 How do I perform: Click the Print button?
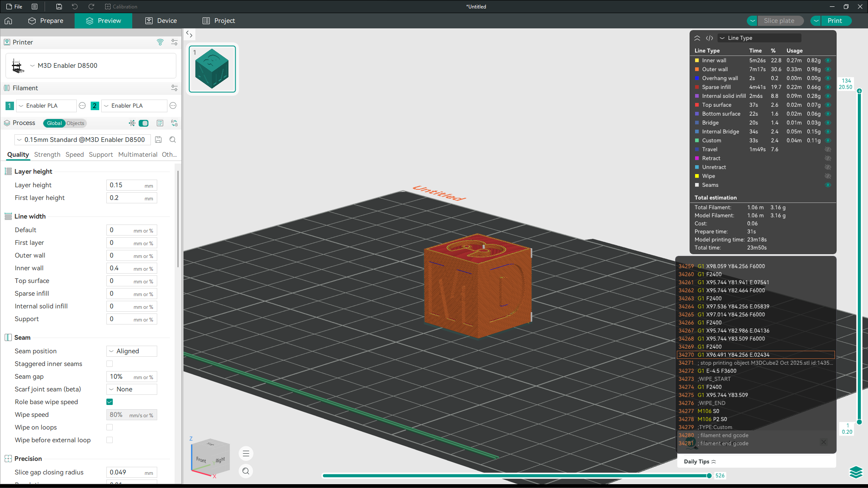tap(835, 21)
